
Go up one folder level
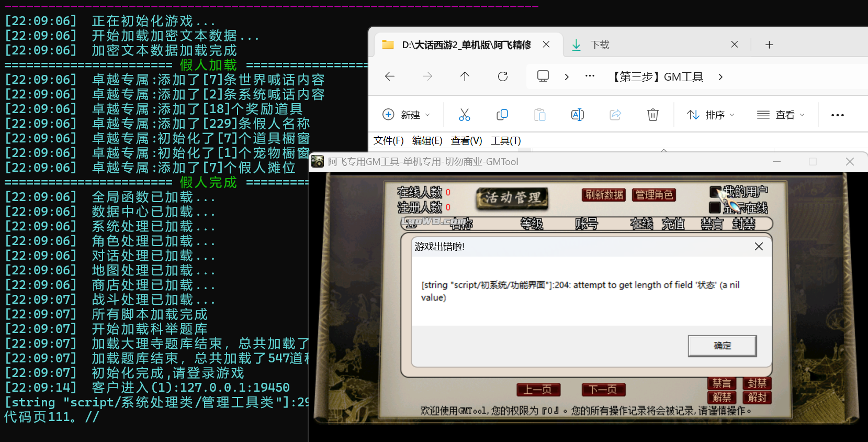(x=465, y=76)
